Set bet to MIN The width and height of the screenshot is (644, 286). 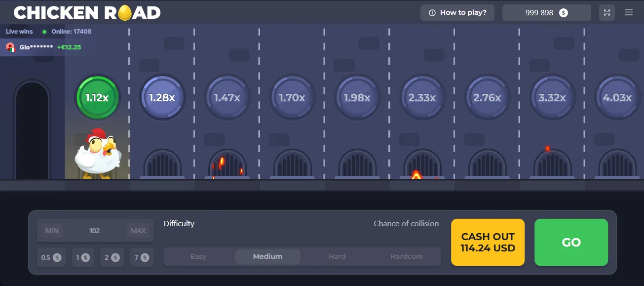coord(52,231)
